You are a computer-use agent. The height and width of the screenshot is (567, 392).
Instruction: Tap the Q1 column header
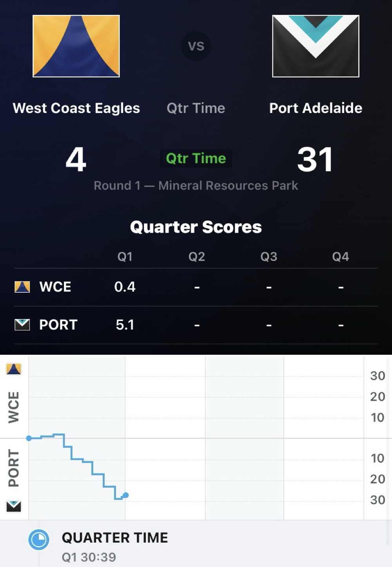(x=125, y=257)
